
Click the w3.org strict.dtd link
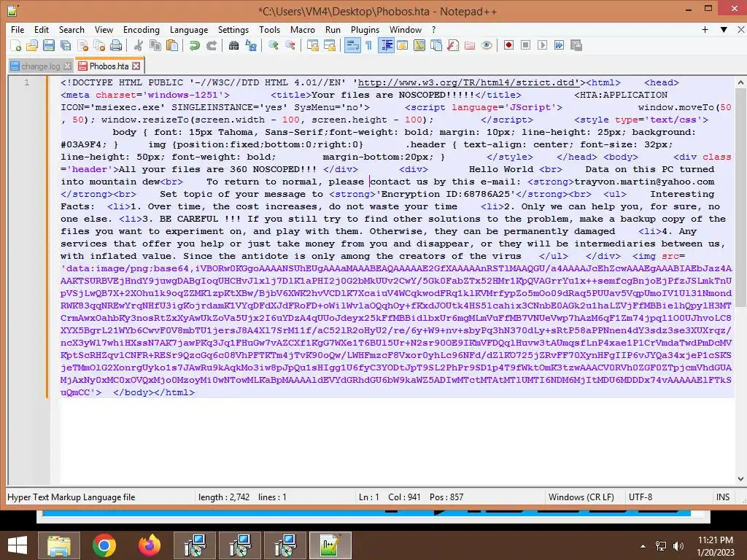[468, 82]
